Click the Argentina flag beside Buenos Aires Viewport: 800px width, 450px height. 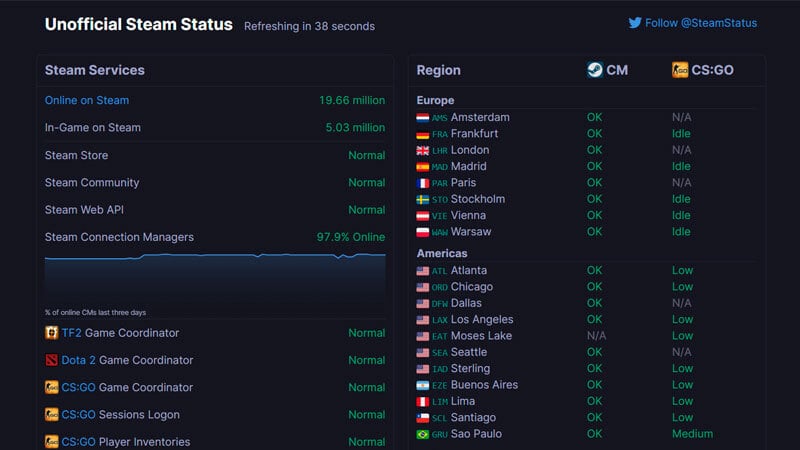click(x=422, y=385)
